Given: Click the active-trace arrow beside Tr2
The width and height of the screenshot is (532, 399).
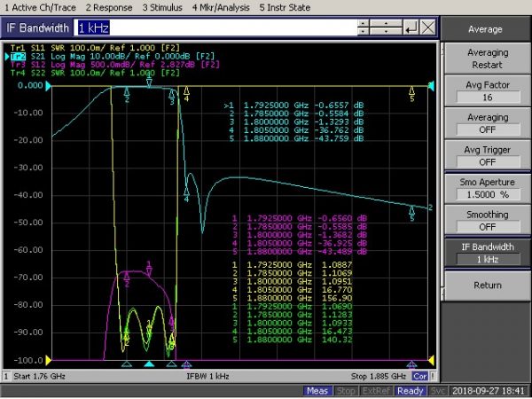Looking at the screenshot, I should [x=7, y=57].
